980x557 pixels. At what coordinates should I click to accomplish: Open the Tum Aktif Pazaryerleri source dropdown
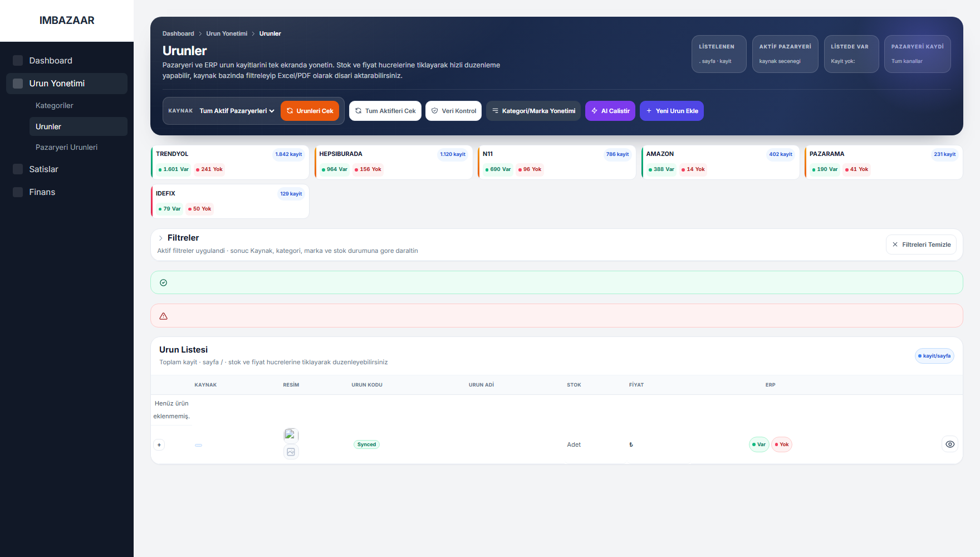pos(237,111)
